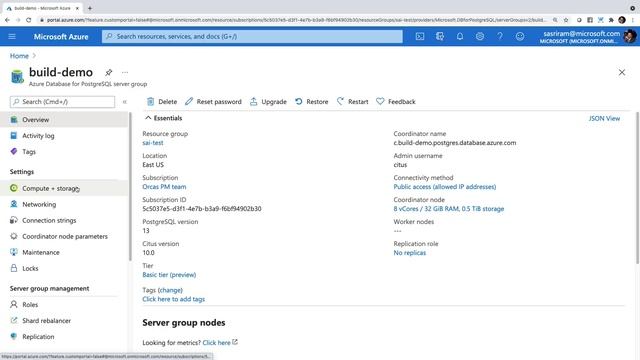Open Coordinator node parameters

coord(64,236)
